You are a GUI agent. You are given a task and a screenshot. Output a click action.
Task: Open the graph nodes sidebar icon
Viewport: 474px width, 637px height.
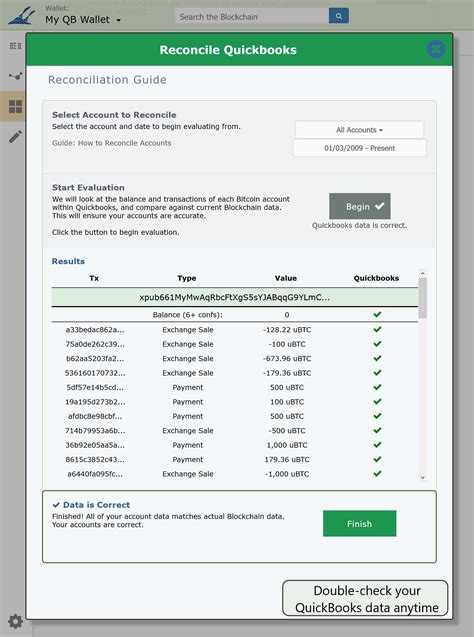click(x=15, y=76)
